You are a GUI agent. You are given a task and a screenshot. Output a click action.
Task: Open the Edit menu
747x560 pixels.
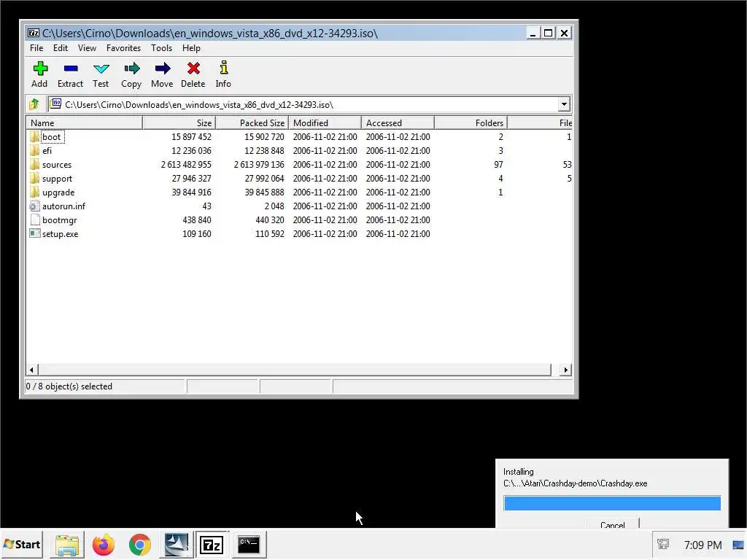(60, 48)
